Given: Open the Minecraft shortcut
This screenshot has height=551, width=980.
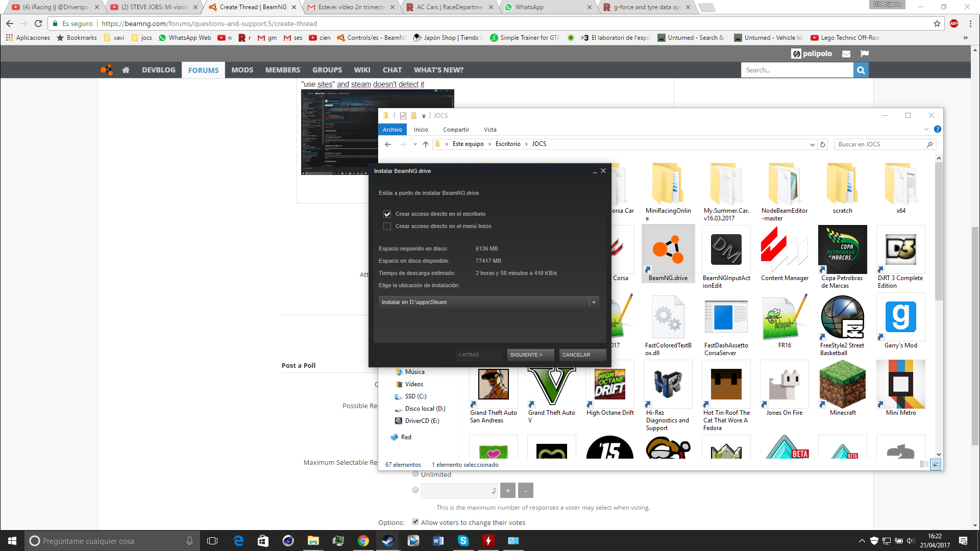Looking at the screenshot, I should (x=842, y=388).
